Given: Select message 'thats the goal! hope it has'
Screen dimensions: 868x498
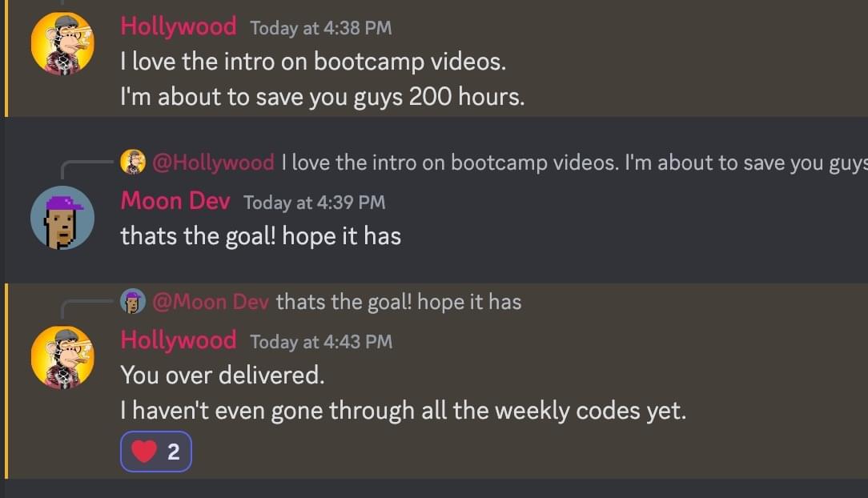Looking at the screenshot, I should pyautogui.click(x=261, y=236).
